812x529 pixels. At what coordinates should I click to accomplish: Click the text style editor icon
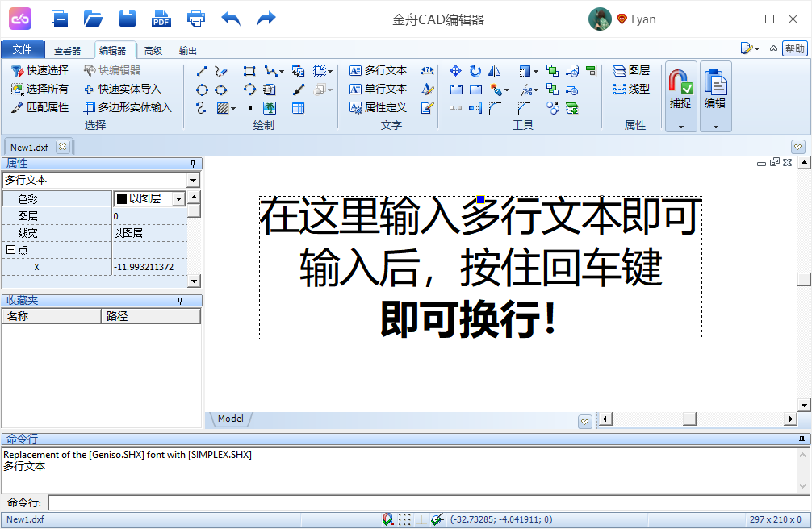427,90
